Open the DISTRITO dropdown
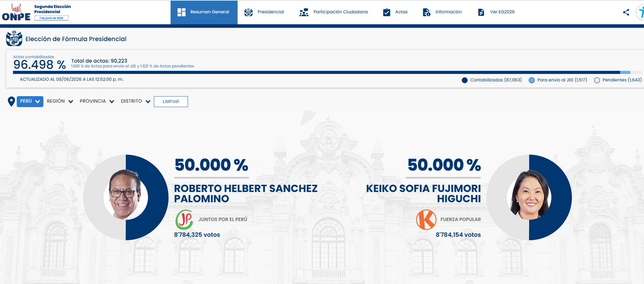 pos(135,101)
